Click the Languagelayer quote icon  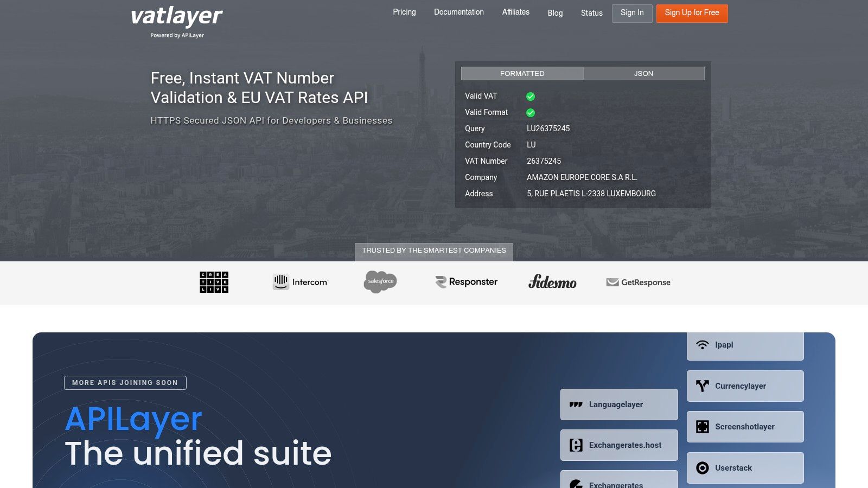[x=576, y=404]
